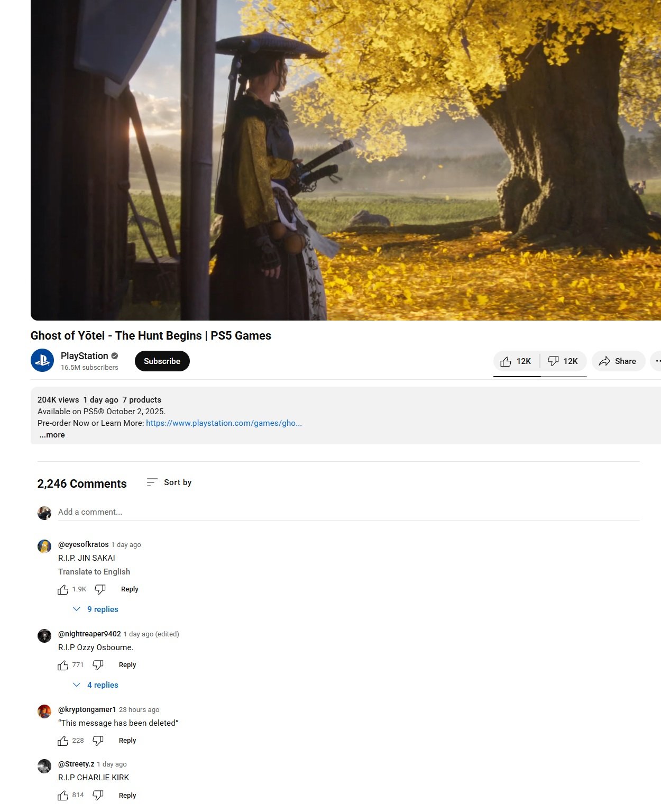
Task: Open the playstation.com pre-order link
Action: click(x=223, y=423)
